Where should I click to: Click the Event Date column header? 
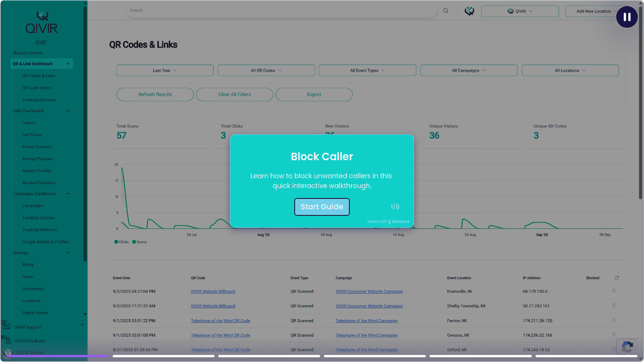[x=122, y=278]
